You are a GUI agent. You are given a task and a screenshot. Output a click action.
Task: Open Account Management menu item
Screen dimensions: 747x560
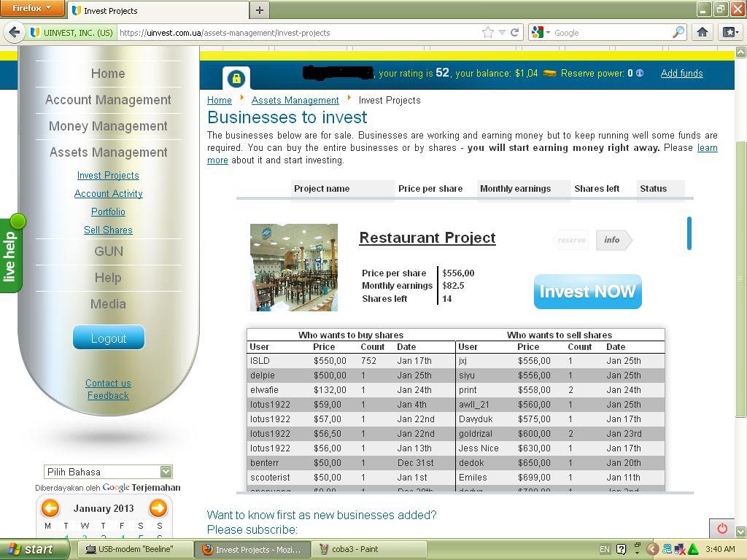108,100
